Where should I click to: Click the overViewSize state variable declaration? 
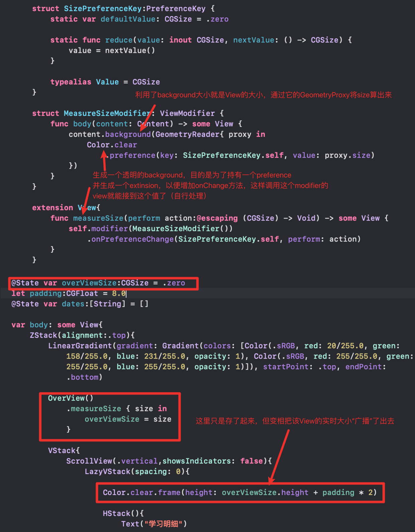coord(98,283)
